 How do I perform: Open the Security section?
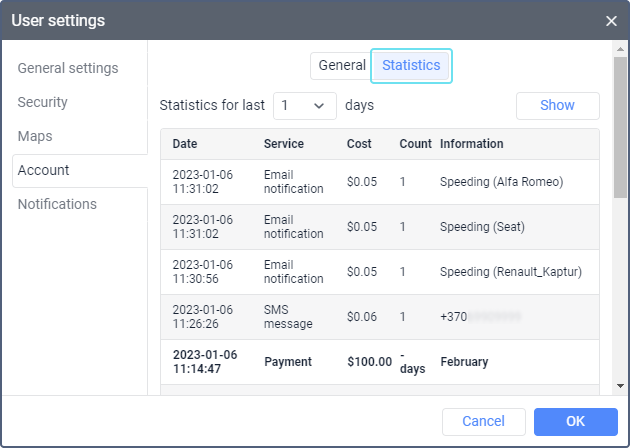[43, 102]
